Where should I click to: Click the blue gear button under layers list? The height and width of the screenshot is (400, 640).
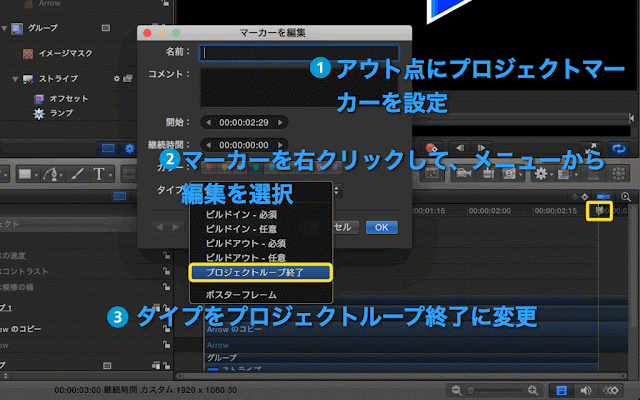129,149
